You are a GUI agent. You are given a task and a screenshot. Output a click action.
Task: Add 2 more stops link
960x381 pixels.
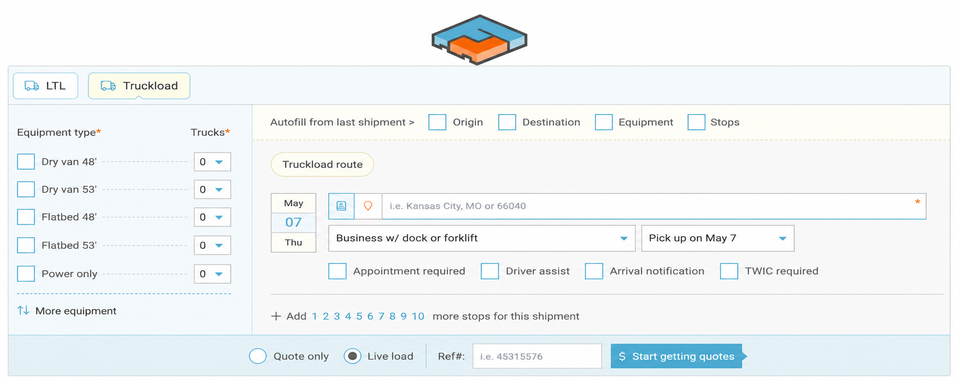[326, 317]
